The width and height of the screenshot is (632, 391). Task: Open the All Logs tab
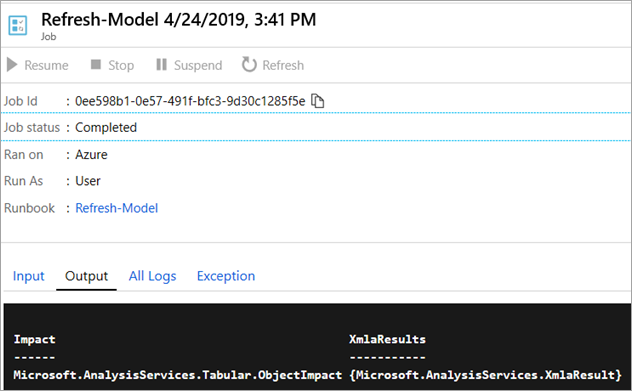click(x=152, y=276)
